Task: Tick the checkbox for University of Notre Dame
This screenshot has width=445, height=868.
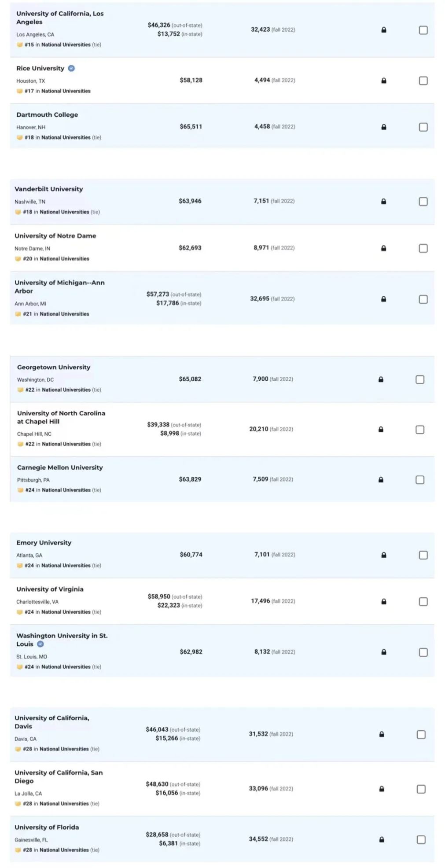Action: coord(423,248)
